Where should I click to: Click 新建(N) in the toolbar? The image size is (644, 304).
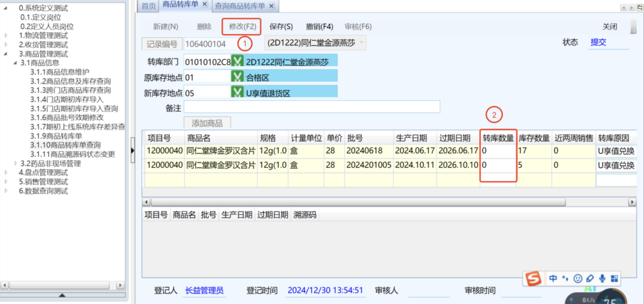pos(165,26)
